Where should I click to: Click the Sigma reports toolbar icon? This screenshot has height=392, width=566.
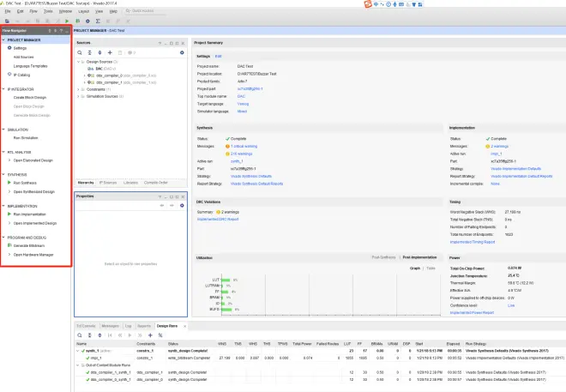click(x=98, y=21)
